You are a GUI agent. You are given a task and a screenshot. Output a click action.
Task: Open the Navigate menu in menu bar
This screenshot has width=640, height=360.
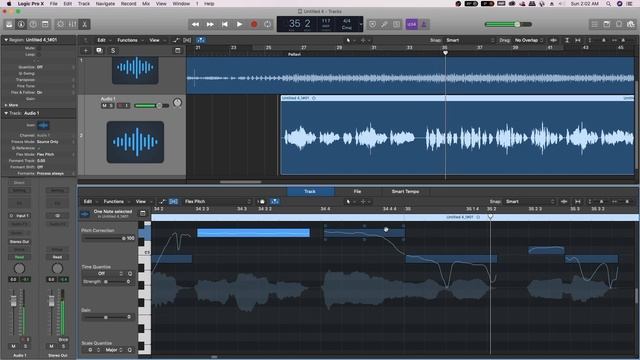point(105,4)
